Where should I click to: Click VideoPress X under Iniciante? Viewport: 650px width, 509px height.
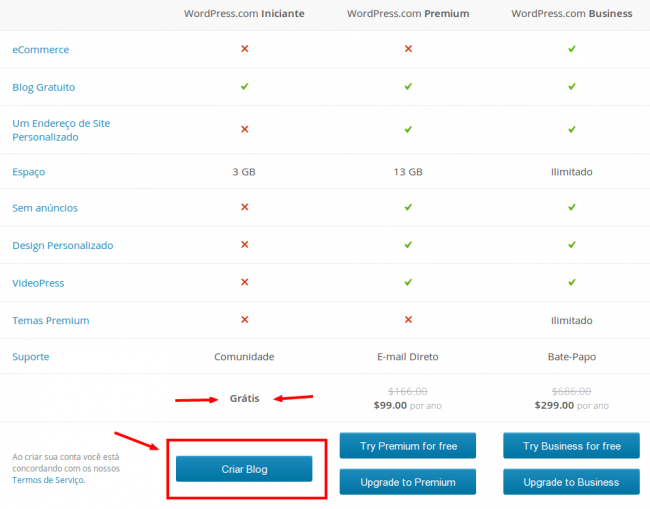coord(245,282)
